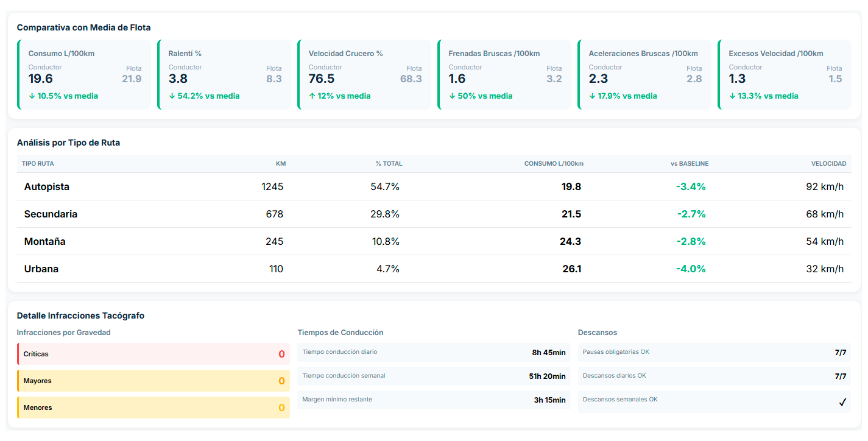The width and height of the screenshot is (868, 441).
Task: Click the Secundaria -2.7% baseline value
Action: coord(691,214)
